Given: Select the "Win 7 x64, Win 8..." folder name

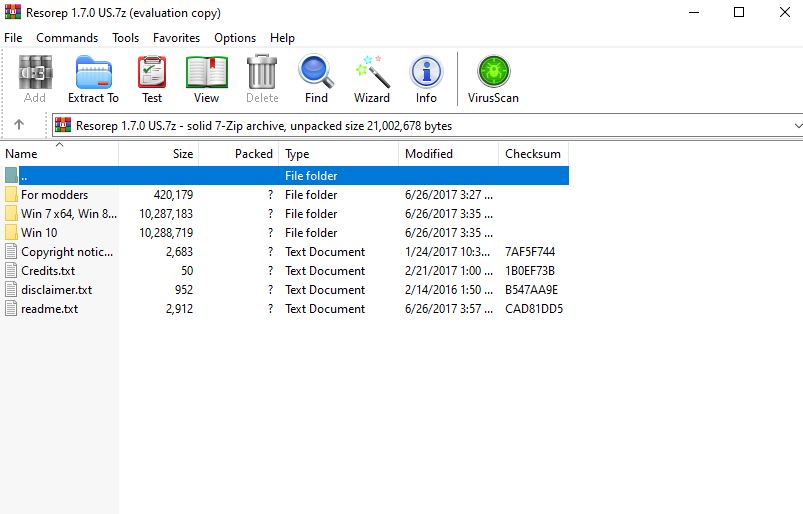Looking at the screenshot, I should click(x=69, y=213).
